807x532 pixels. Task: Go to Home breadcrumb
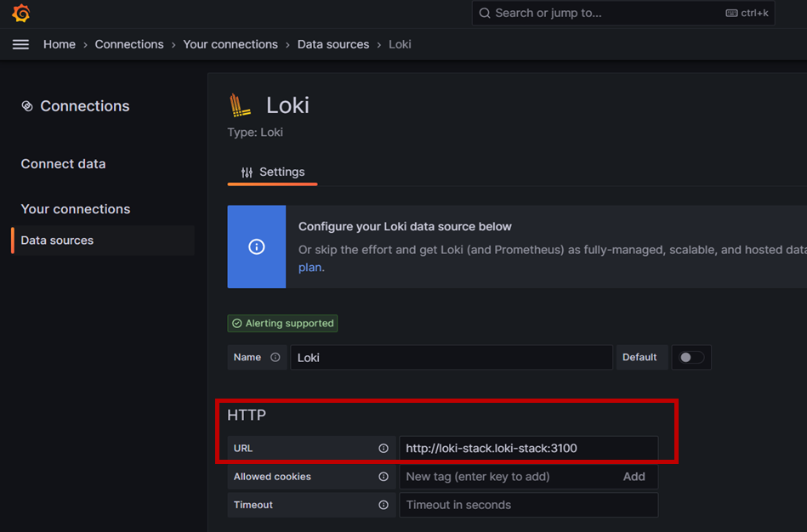pyautogui.click(x=60, y=44)
